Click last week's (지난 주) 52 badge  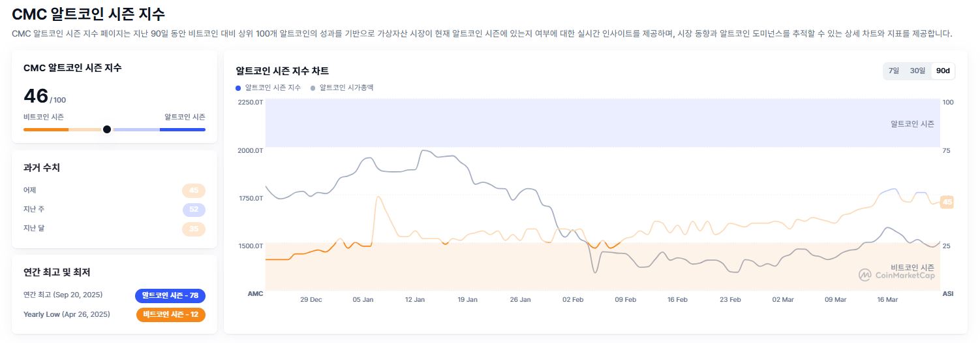194,209
